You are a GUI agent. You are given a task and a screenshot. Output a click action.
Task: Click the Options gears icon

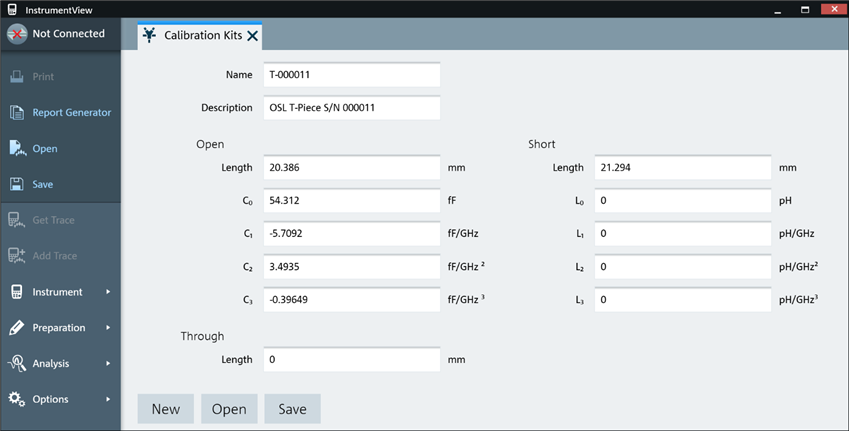pyautogui.click(x=17, y=399)
